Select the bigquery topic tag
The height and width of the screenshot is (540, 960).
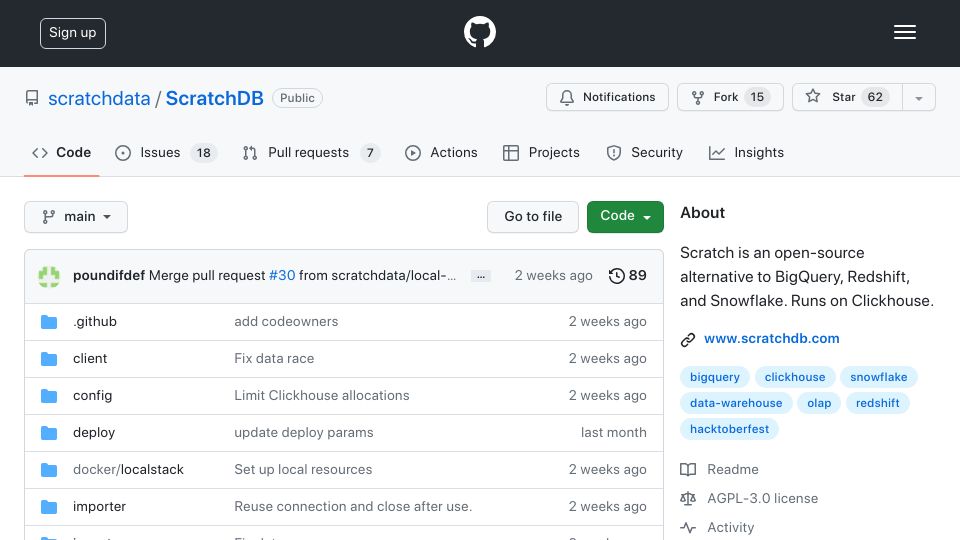[714, 377]
